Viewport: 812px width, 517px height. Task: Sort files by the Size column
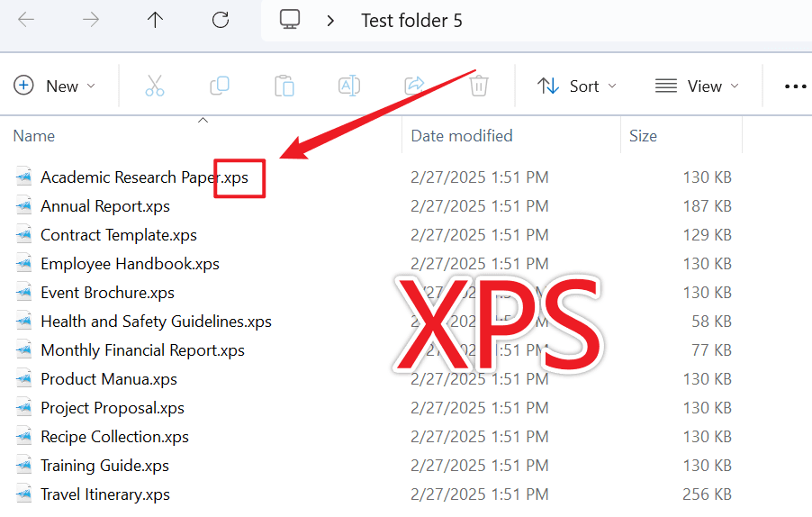click(x=643, y=136)
